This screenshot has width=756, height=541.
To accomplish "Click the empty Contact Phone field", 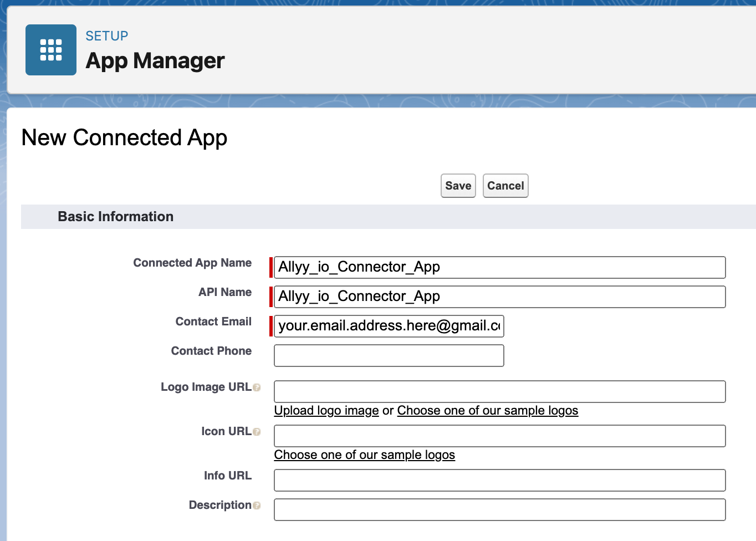I will coord(388,355).
